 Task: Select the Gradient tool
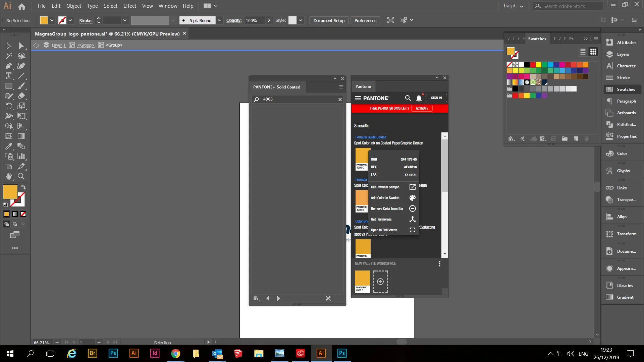click(21, 136)
